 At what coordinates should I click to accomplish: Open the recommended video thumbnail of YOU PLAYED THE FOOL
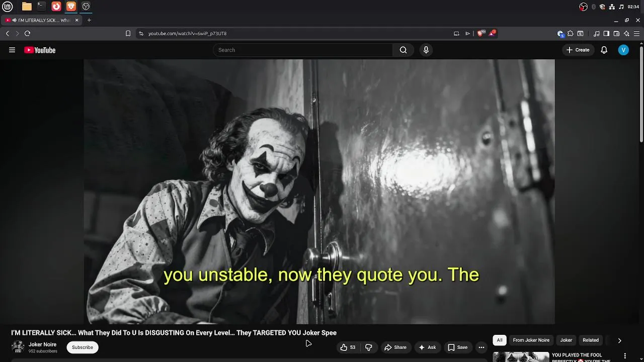click(x=521, y=357)
